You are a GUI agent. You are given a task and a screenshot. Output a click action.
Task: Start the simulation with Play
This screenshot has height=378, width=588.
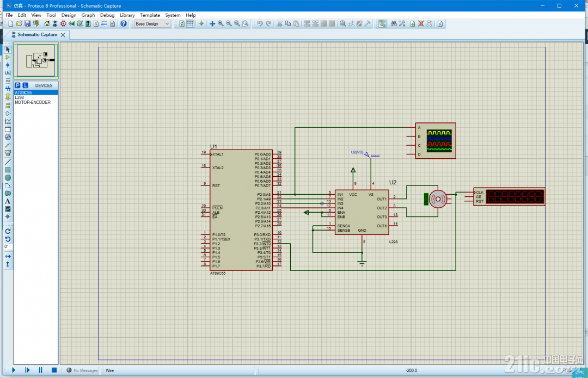(x=14, y=370)
